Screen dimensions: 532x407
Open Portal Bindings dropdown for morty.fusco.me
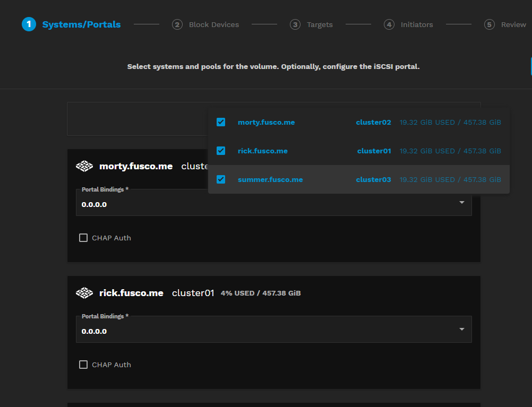(x=274, y=203)
